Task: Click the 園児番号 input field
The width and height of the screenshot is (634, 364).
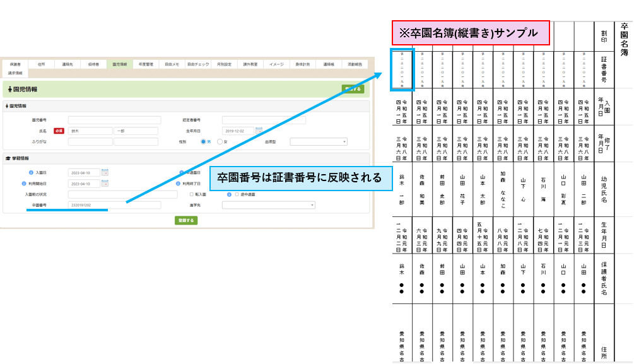Action: coord(114,120)
